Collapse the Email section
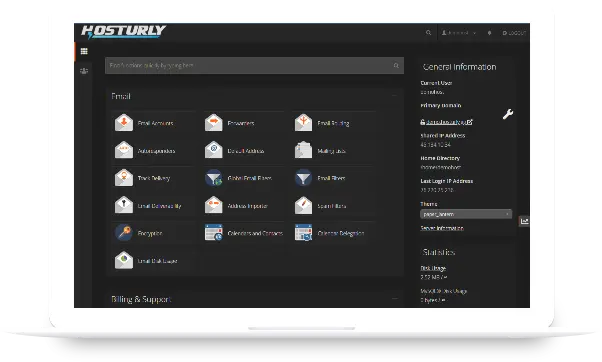Screen dimensions: 602x362 point(394,96)
